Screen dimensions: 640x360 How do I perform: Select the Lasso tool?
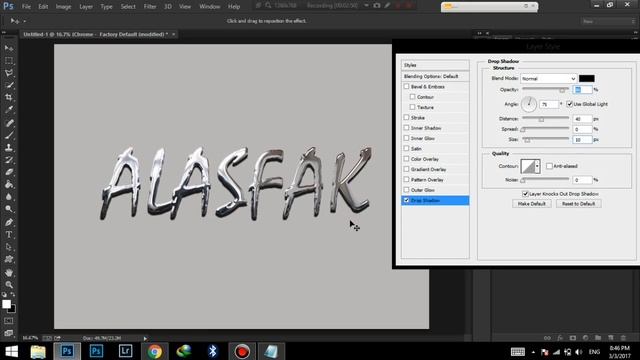pos(9,73)
